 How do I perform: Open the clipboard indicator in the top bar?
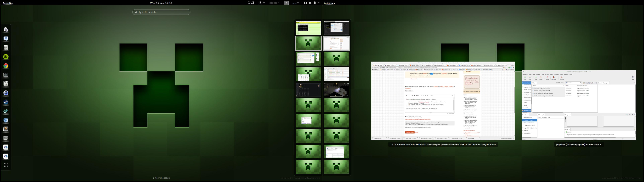pos(260,3)
